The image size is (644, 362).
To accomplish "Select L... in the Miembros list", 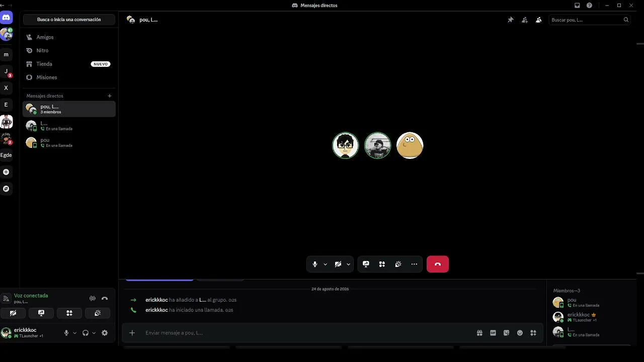I will [591, 332].
